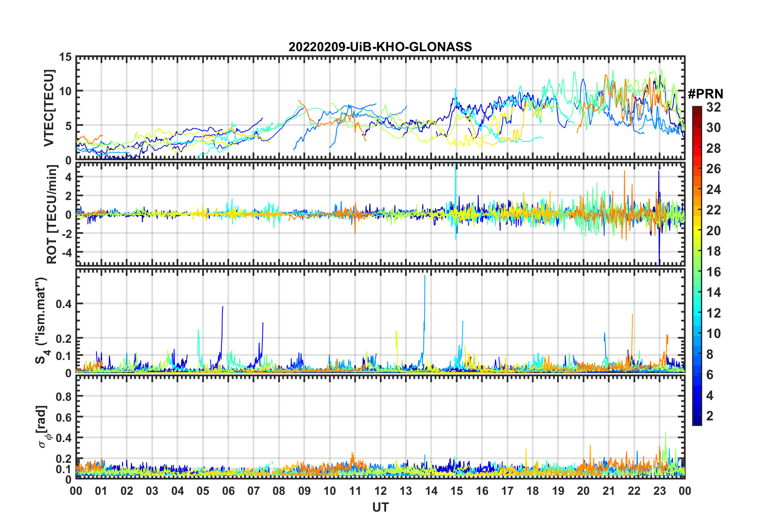761x532 pixels.
Task: Click the #PRN colorbar title
Action: click(x=705, y=94)
